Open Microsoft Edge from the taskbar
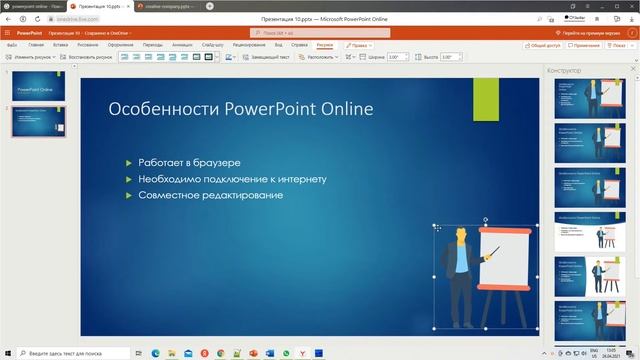Viewport: 640px width, 360px height. [x=155, y=353]
